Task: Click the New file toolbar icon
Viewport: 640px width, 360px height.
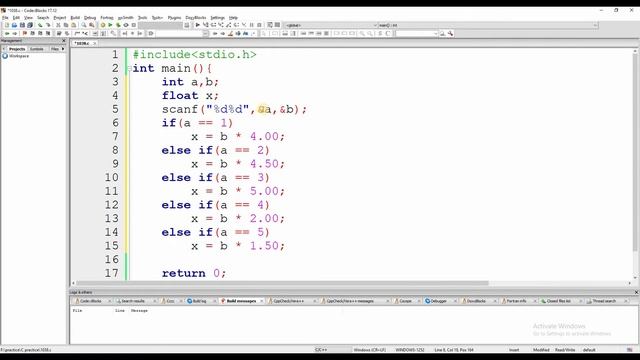Action: (x=7, y=25)
